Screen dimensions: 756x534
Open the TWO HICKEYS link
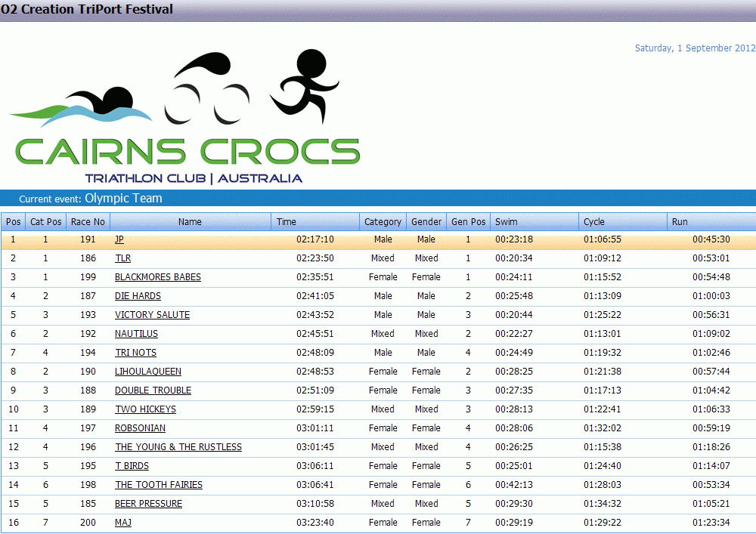146,409
